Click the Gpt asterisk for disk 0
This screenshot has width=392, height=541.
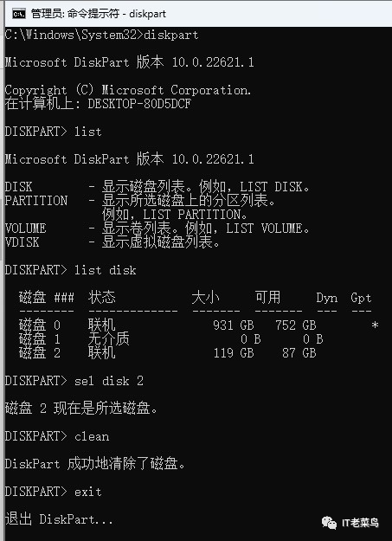(x=375, y=325)
